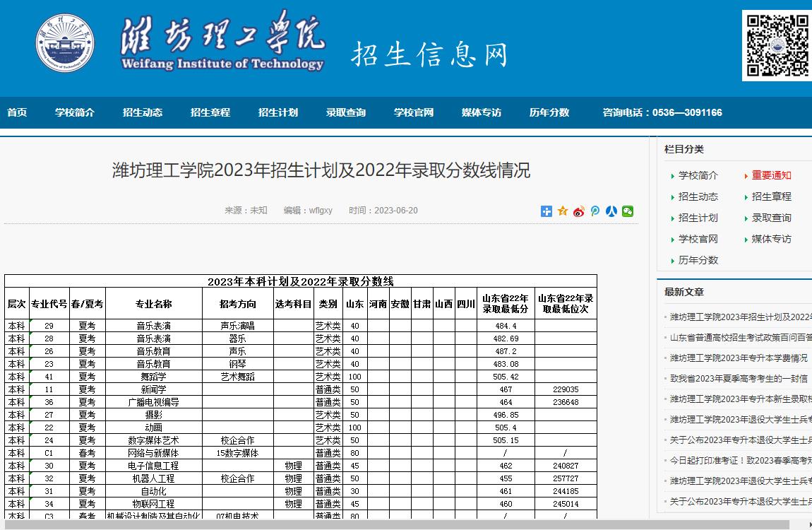Screen dimensions: 812x530
Task: Click the QR code image
Action: tap(777, 46)
